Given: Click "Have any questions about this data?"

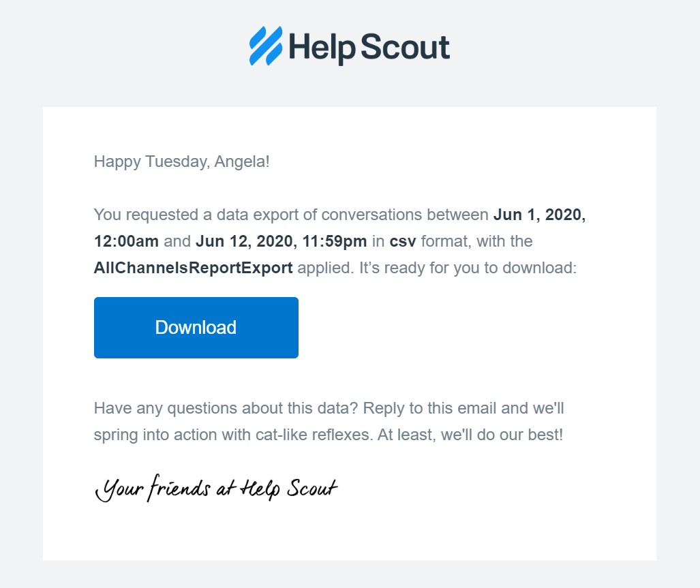Looking at the screenshot, I should coord(226,409).
